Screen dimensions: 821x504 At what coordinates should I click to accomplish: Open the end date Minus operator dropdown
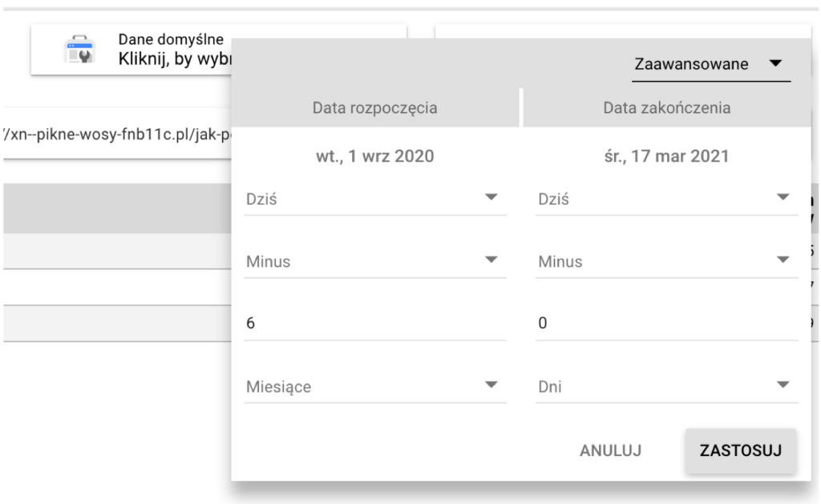[666, 261]
